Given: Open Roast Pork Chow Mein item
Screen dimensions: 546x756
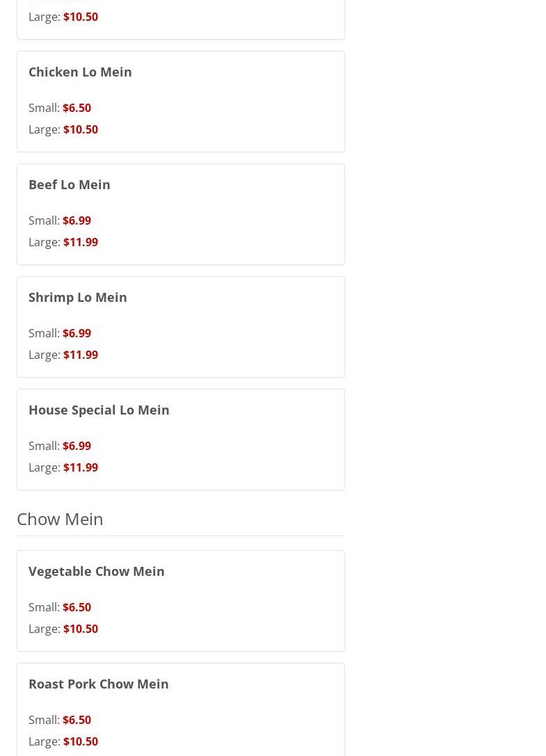Looking at the screenshot, I should tap(98, 684).
